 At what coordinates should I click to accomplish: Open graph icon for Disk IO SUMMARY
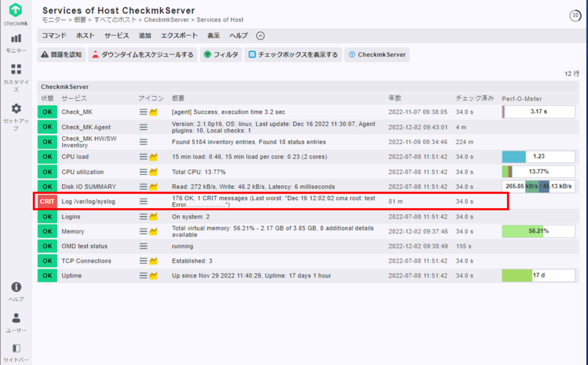(x=153, y=186)
